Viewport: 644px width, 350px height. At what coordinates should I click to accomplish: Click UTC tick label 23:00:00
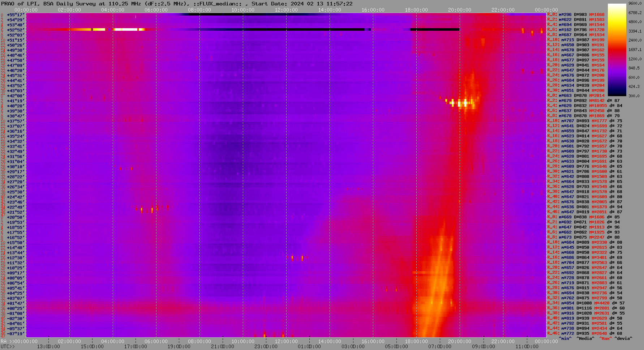pyautogui.click(x=266, y=346)
